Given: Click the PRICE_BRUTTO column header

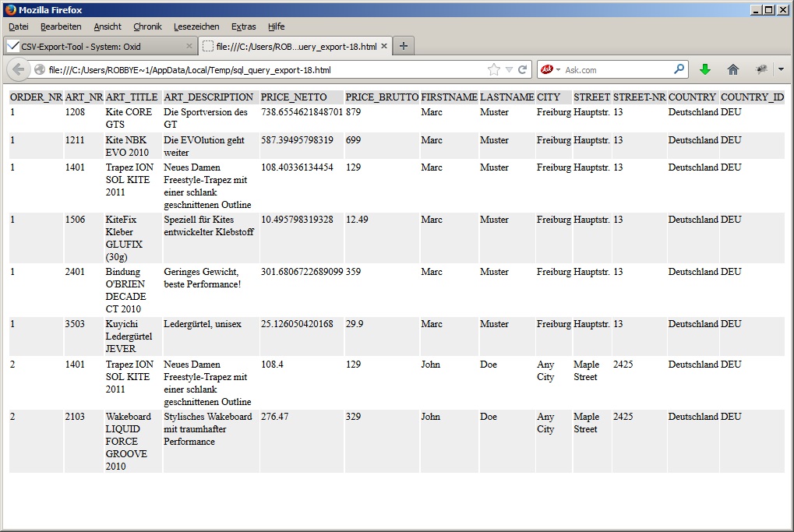Looking at the screenshot, I should 382,97.
